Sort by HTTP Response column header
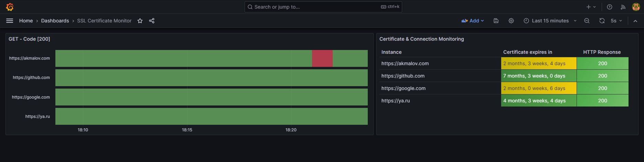 [602, 52]
